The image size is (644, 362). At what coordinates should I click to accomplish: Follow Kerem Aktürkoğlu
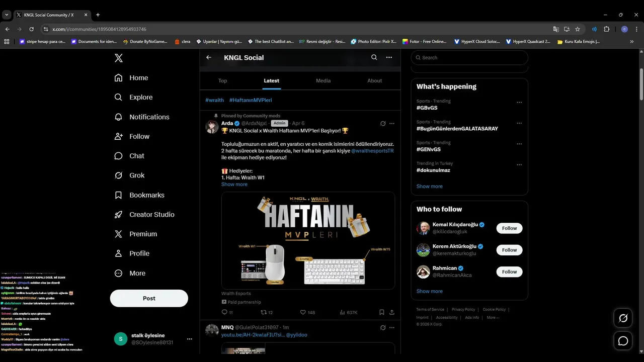pyautogui.click(x=509, y=250)
